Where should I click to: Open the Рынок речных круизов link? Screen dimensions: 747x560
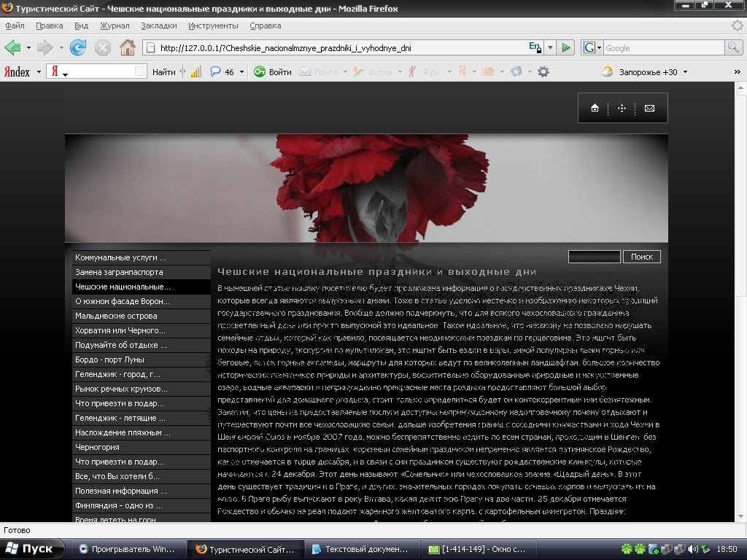[x=142, y=389]
